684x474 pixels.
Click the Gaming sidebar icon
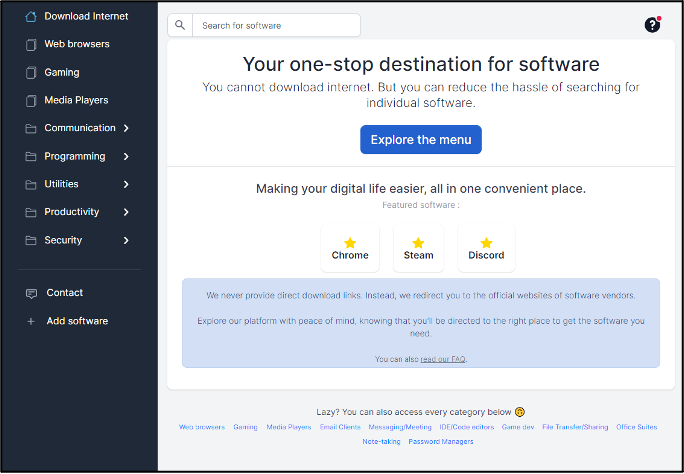(31, 72)
